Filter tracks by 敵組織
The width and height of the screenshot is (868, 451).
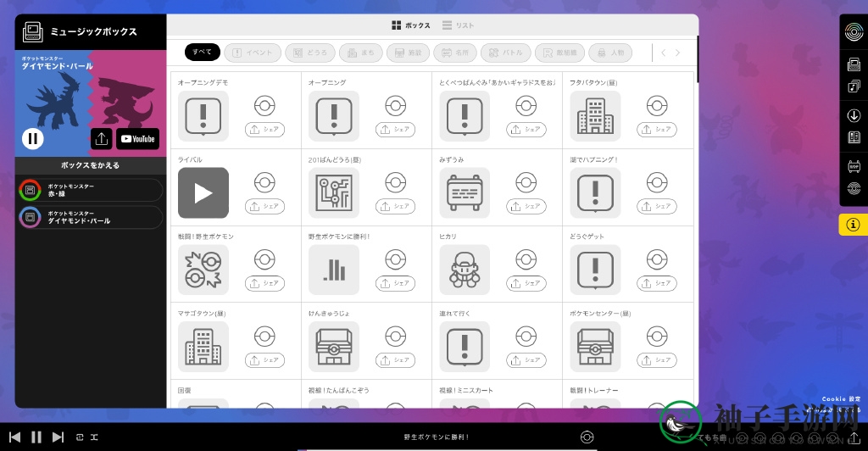[x=559, y=53]
